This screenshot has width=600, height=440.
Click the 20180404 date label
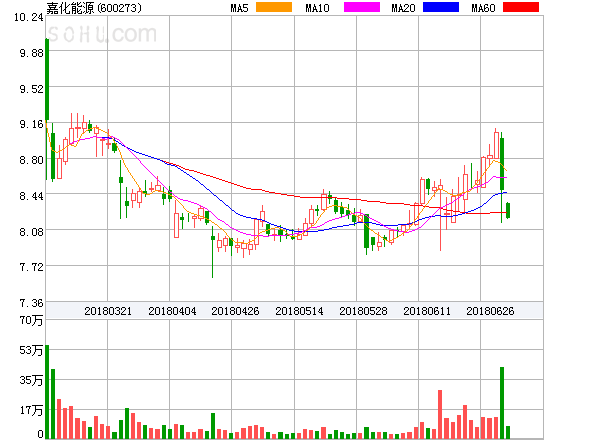[x=172, y=311]
